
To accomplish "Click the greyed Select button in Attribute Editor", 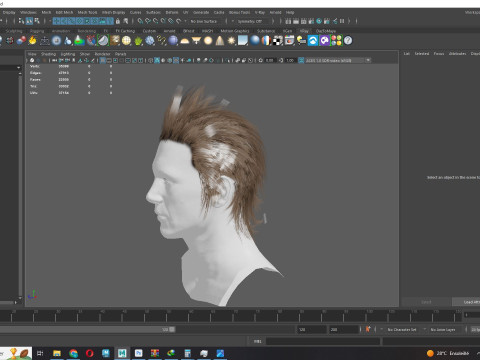I will pyautogui.click(x=426, y=302).
